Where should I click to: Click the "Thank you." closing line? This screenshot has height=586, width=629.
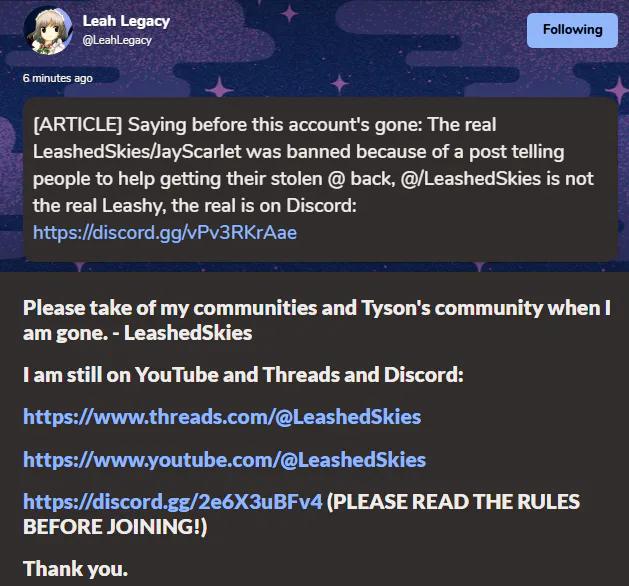point(75,569)
